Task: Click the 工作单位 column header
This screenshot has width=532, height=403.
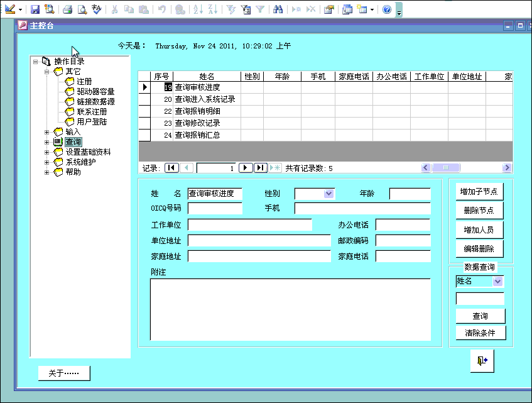Action: (429, 77)
